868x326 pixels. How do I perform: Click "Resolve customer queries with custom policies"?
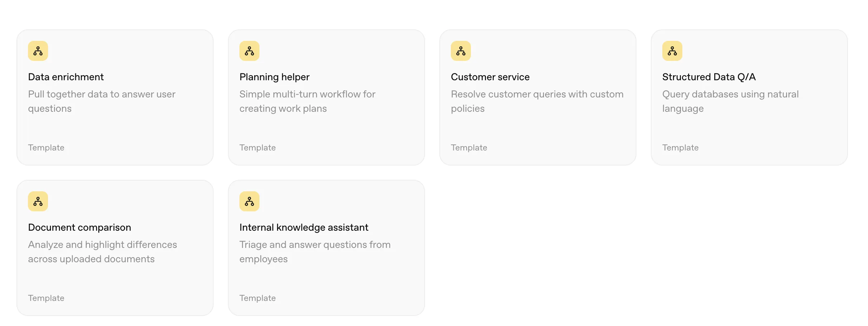coord(537,101)
